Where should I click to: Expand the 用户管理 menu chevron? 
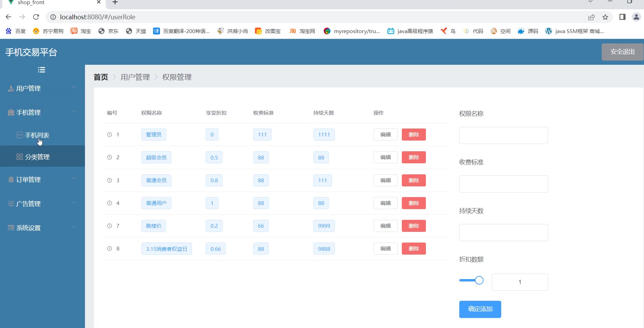pyautogui.click(x=74, y=88)
